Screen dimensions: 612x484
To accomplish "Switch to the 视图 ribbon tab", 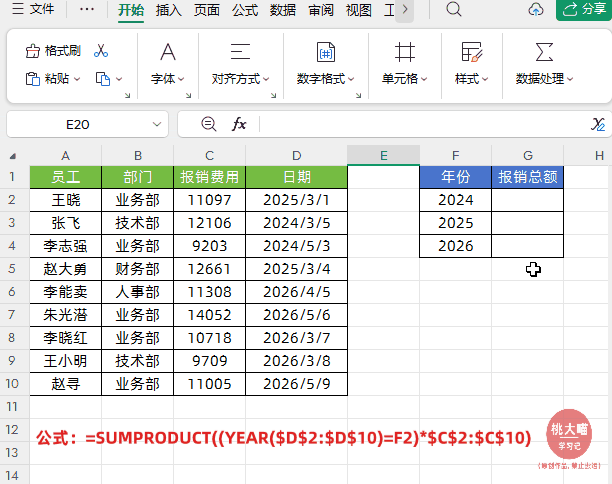I will (359, 10).
